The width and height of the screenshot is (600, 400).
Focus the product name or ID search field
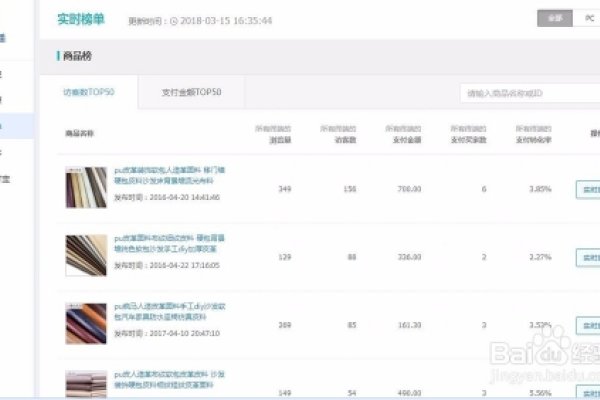[x=530, y=93]
